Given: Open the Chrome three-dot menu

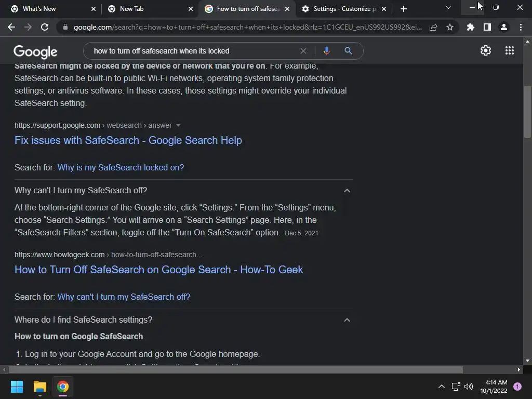Looking at the screenshot, I should click(521, 27).
